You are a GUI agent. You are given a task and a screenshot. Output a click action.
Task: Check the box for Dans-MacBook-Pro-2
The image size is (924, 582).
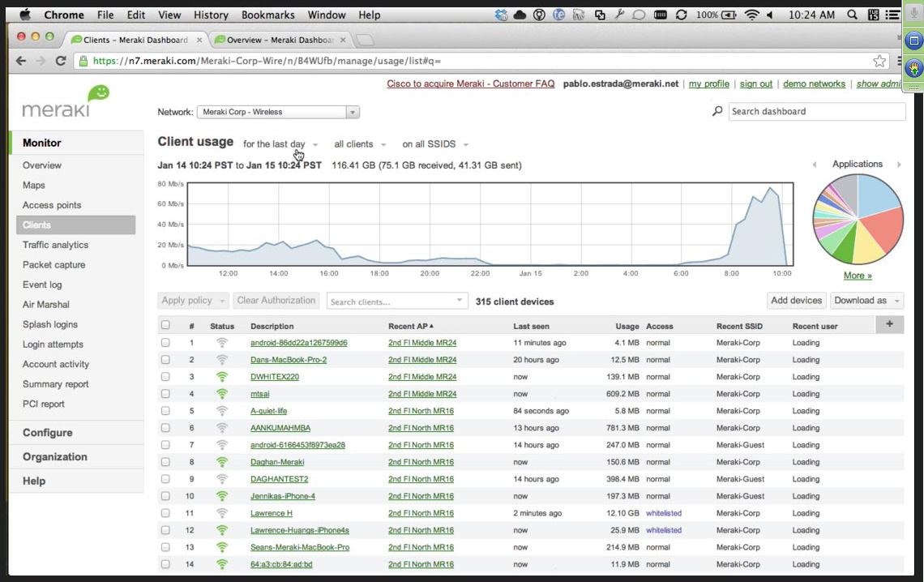pos(165,359)
